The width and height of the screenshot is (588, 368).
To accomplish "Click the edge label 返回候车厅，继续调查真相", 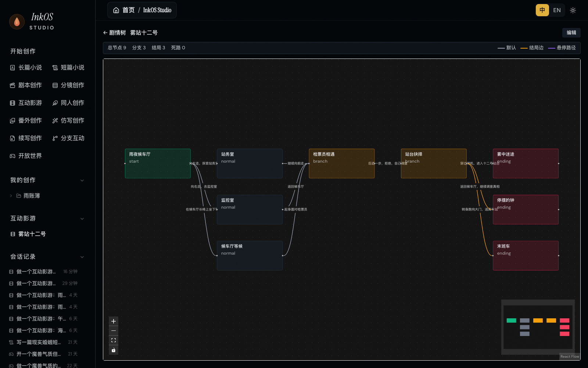I will pos(480,187).
